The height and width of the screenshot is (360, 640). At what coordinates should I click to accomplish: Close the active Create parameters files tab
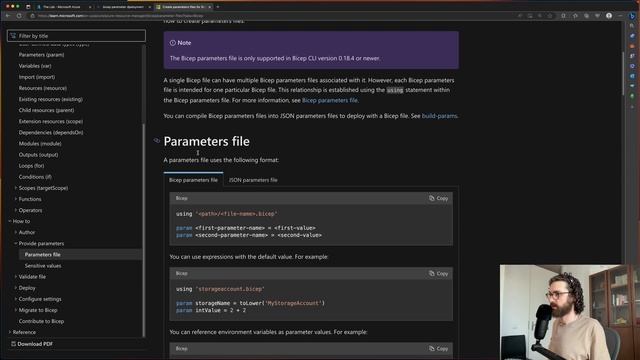(209, 7)
